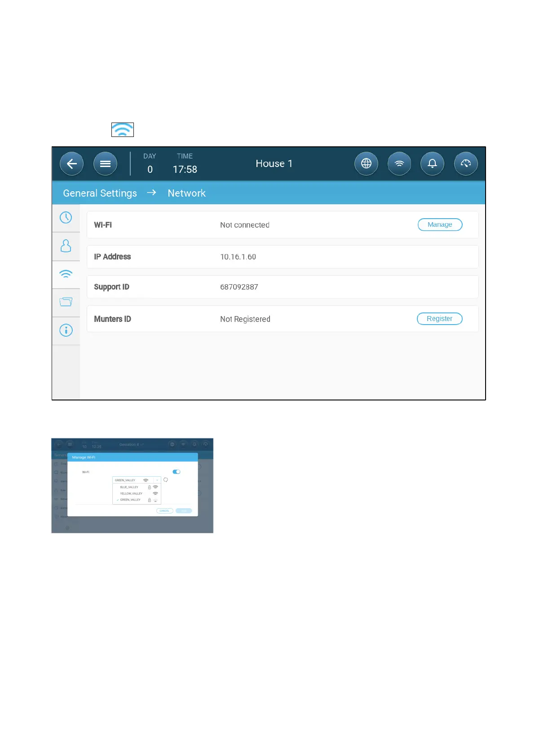Screen dimensions: 535x756
Task: Click the Wi-Fi row label
Action: click(x=103, y=225)
